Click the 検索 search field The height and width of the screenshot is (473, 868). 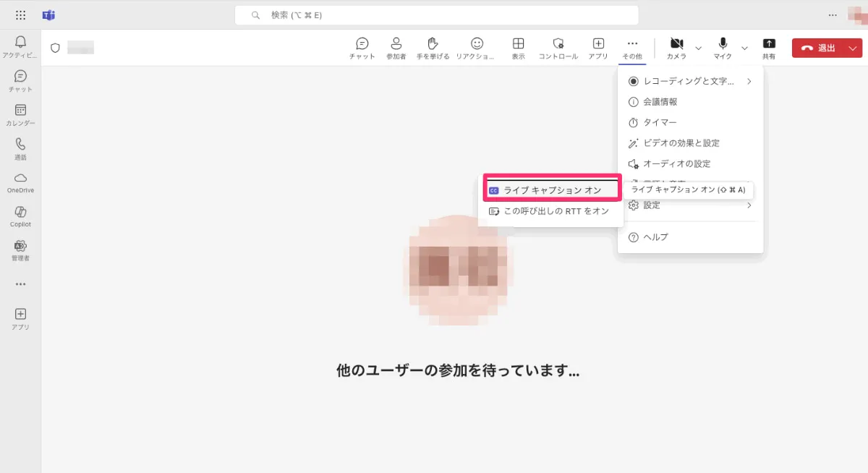coord(437,14)
